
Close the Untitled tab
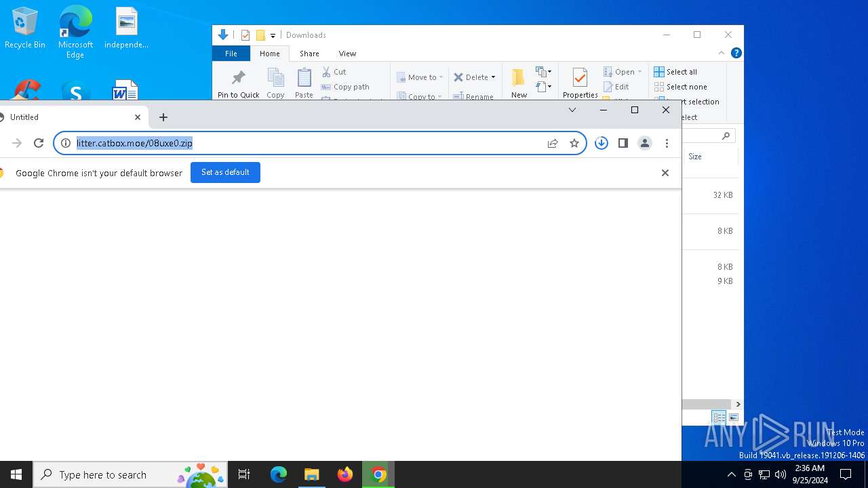click(138, 117)
